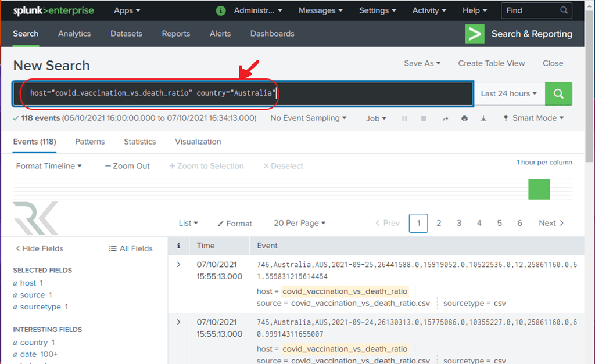This screenshot has width=595, height=364.
Task: Click the green Search & Reporting app icon
Action: click(475, 34)
